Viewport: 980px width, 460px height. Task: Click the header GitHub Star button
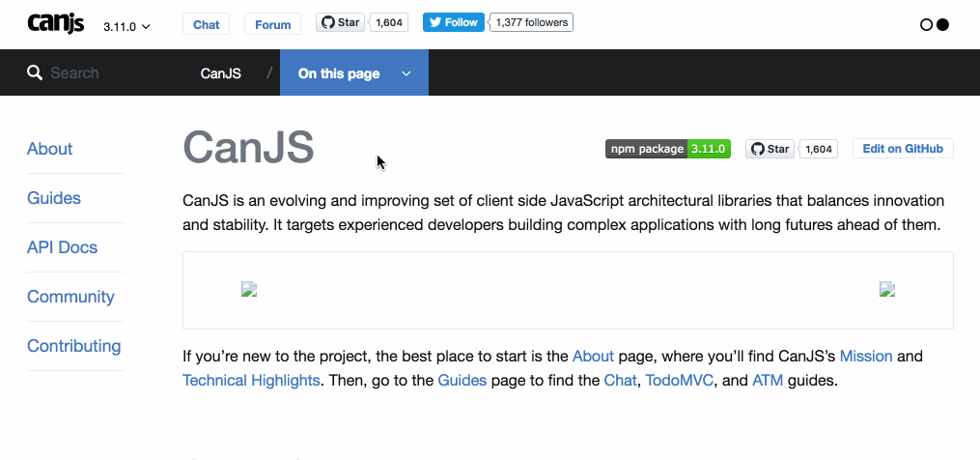click(340, 22)
